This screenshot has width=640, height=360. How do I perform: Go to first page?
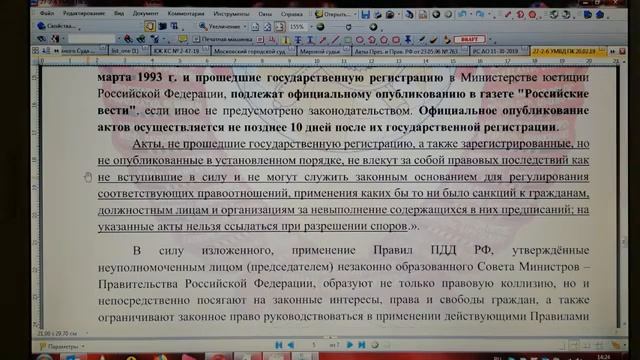(x=279, y=345)
